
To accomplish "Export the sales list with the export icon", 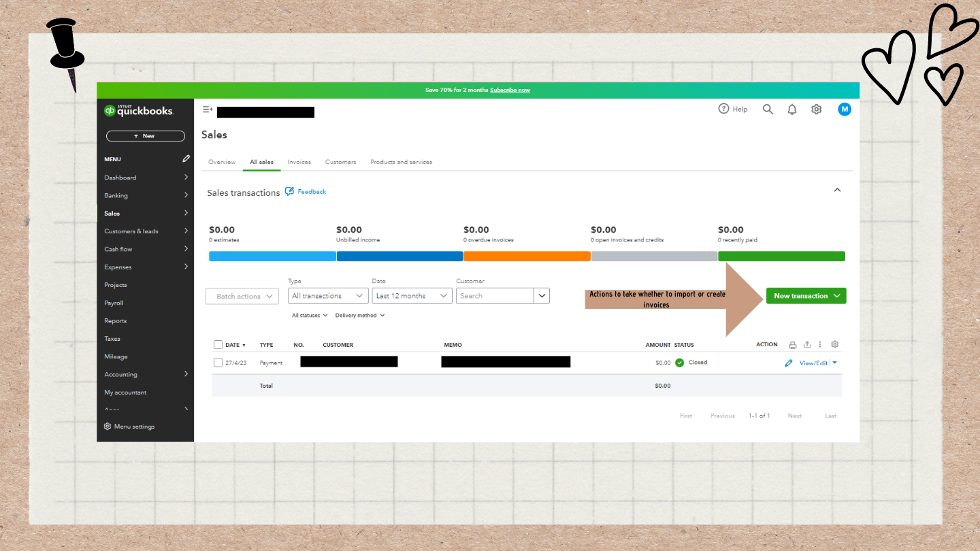I will tap(807, 345).
